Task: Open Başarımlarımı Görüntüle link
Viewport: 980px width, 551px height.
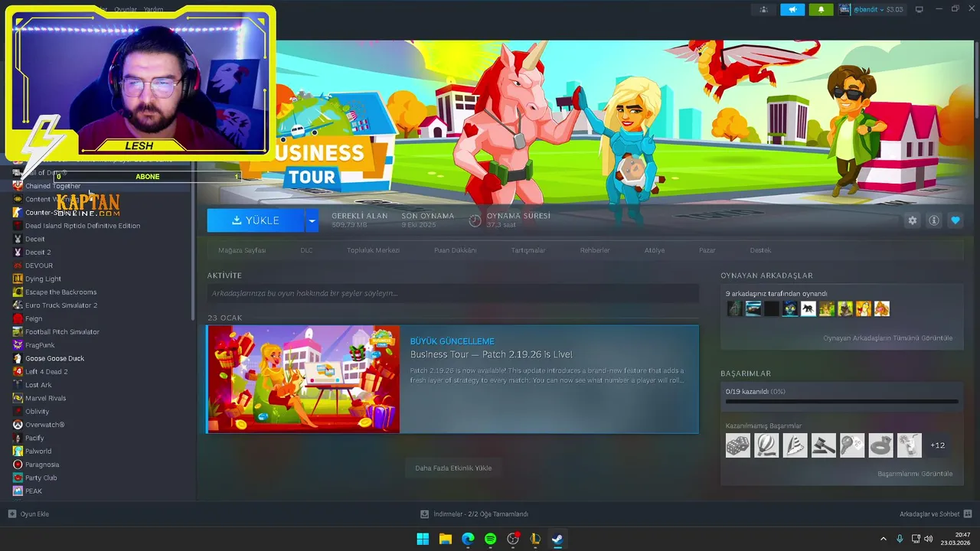Action: 915,474
